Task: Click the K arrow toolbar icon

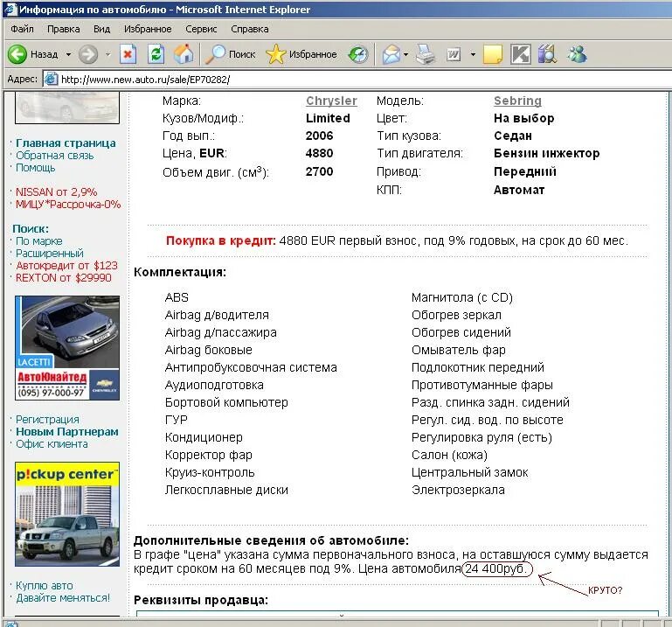Action: tap(520, 54)
